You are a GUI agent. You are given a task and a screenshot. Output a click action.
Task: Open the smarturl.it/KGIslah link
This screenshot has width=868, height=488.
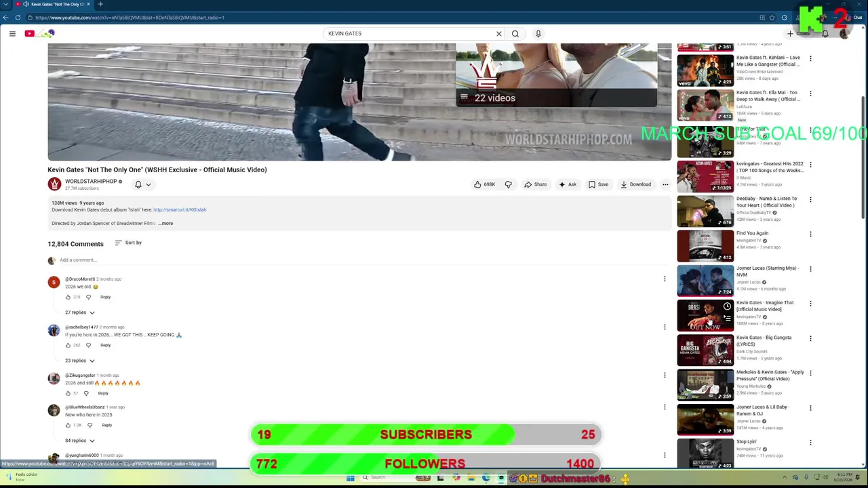click(180, 209)
